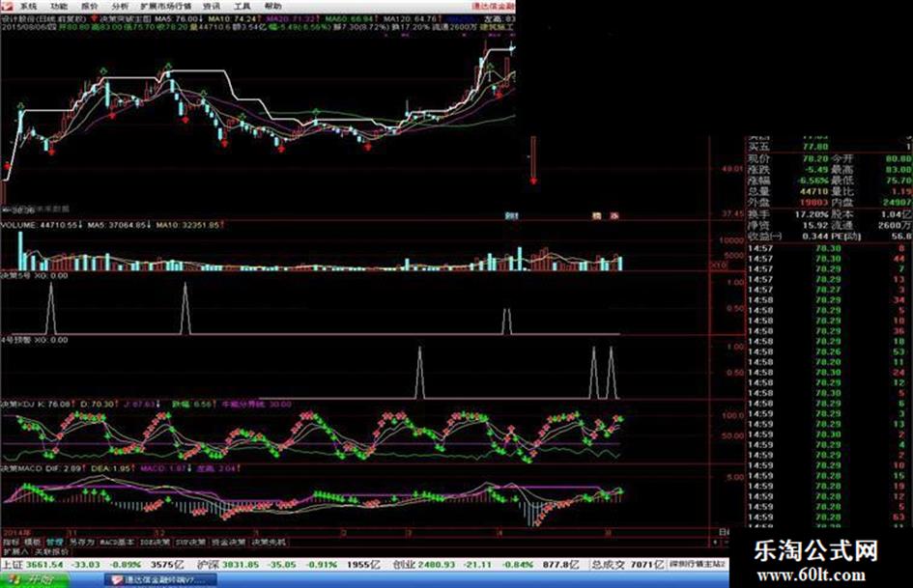Open the 通达信金融终端 taskbar item
The image size is (913, 588).
point(161,580)
